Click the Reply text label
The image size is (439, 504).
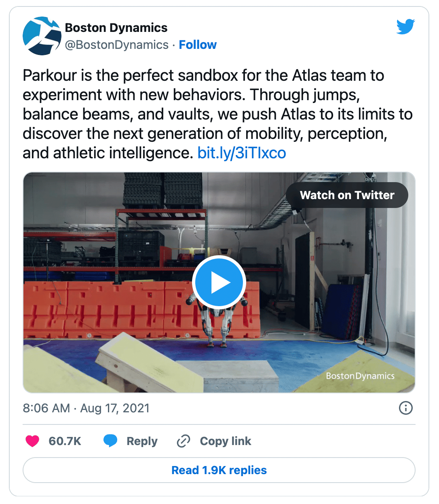click(142, 441)
